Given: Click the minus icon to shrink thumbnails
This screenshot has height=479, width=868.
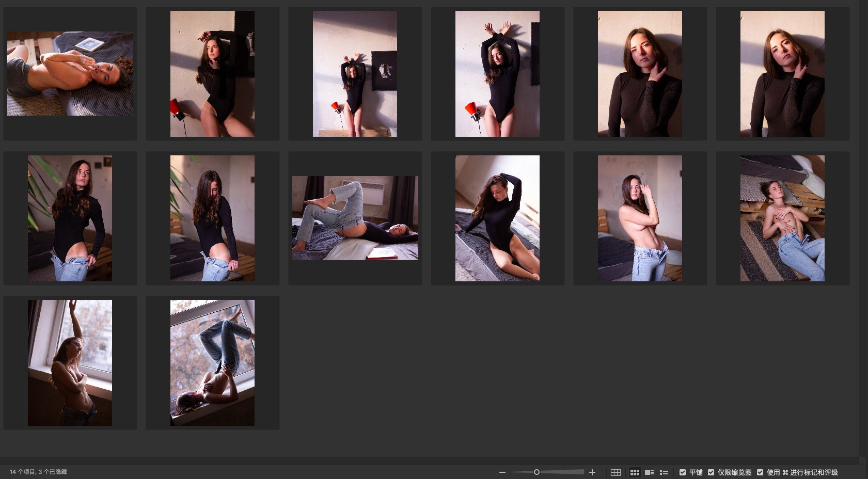Looking at the screenshot, I should click(502, 472).
